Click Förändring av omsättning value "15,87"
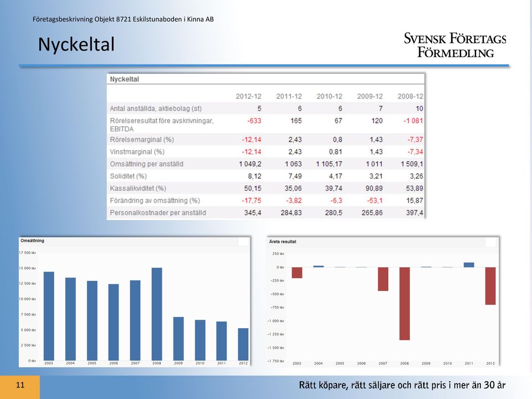532x399 pixels. coord(415,201)
